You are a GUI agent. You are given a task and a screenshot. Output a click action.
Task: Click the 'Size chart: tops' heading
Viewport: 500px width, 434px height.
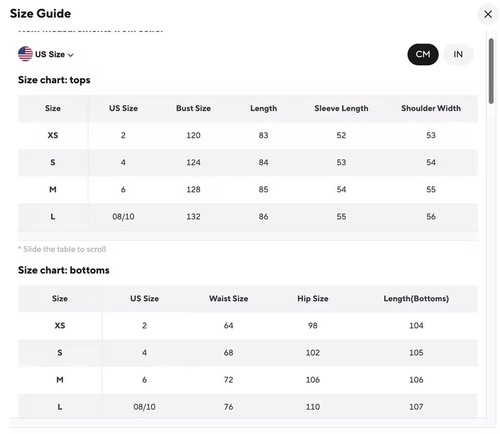54,80
